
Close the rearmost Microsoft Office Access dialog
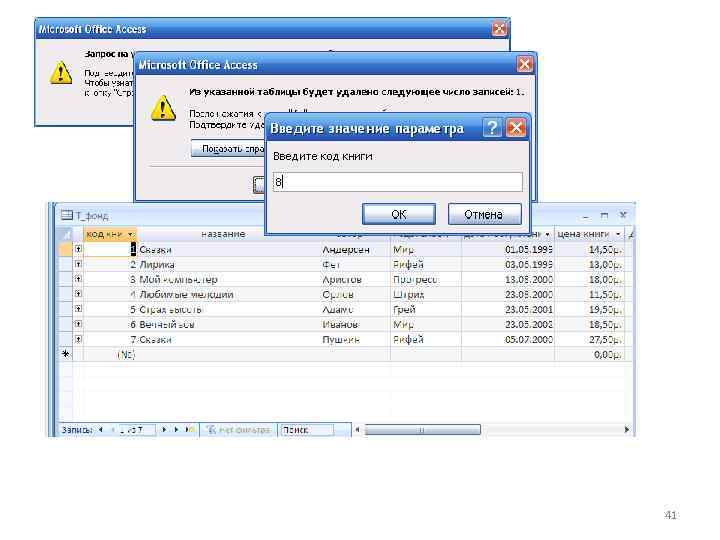[499, 29]
